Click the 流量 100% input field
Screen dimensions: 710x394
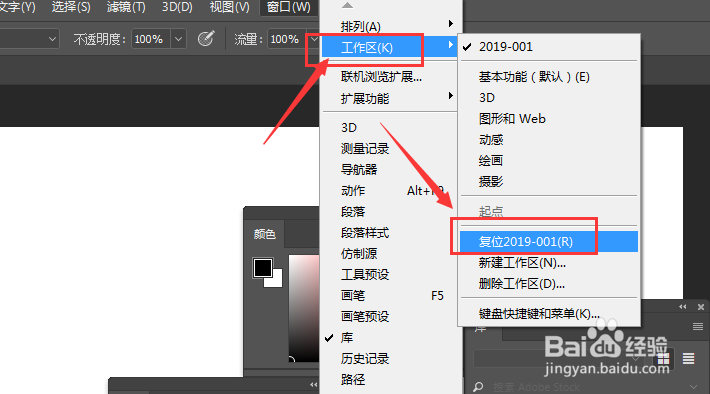tap(287, 39)
